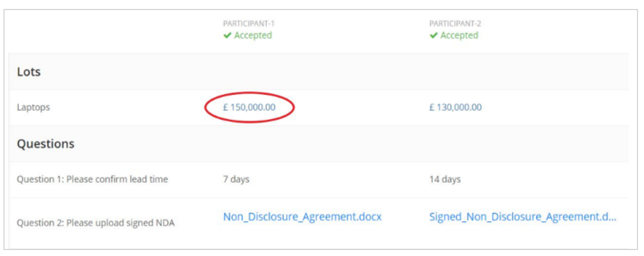Open Participant-1's £150,000.00 laptops bid
Viewport: 644px width, 256px height.
click(249, 107)
